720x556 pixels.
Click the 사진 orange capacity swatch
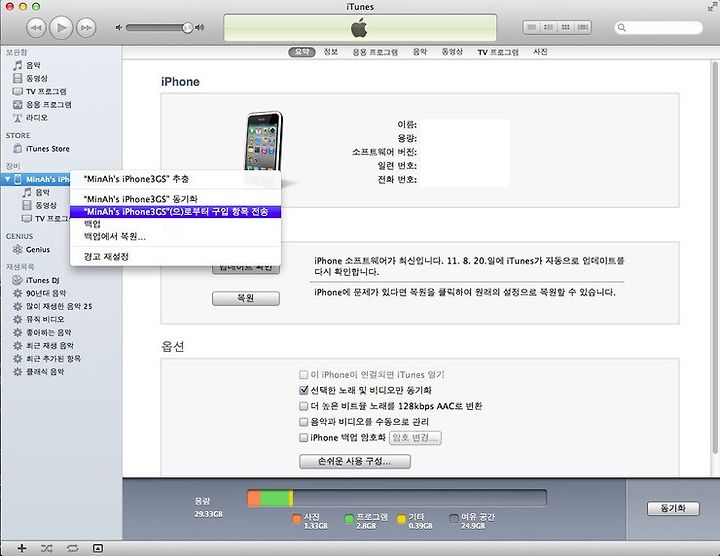[297, 519]
